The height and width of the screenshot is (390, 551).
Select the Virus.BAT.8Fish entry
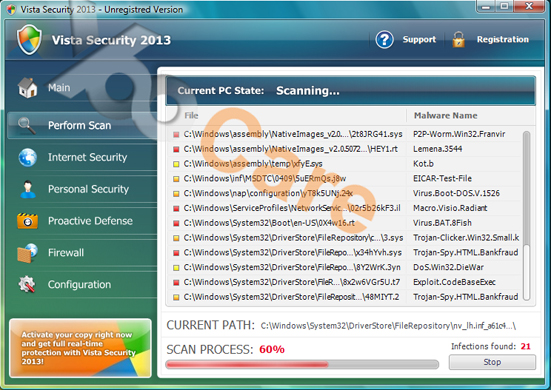[442, 223]
